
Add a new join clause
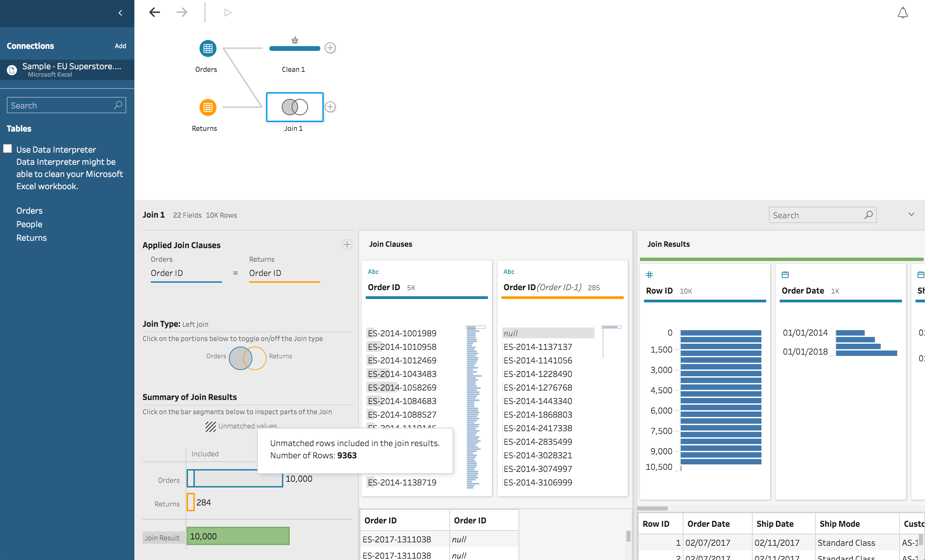(346, 244)
